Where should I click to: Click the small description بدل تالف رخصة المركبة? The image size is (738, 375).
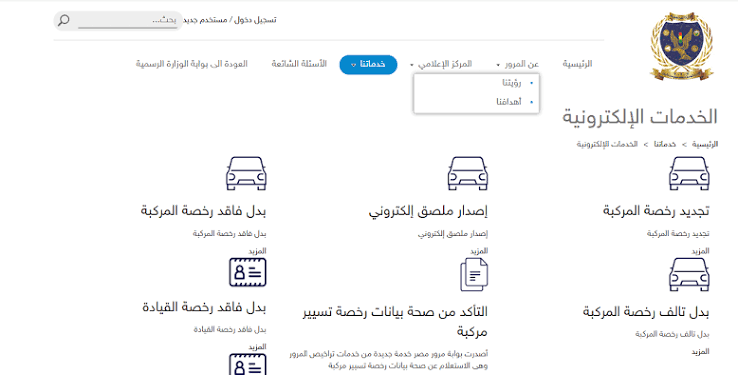[672, 335]
